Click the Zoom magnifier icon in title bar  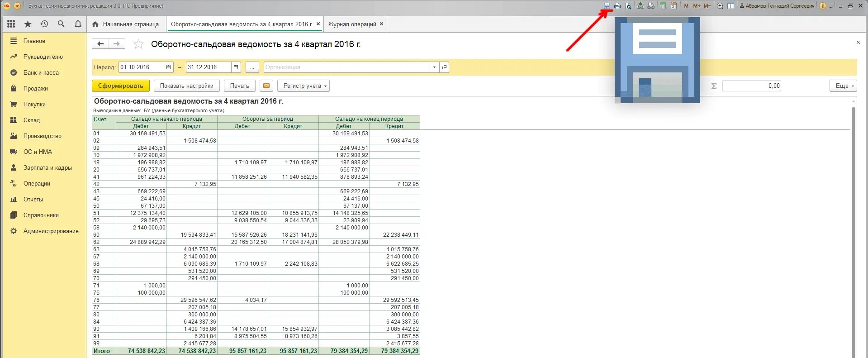coord(720,6)
